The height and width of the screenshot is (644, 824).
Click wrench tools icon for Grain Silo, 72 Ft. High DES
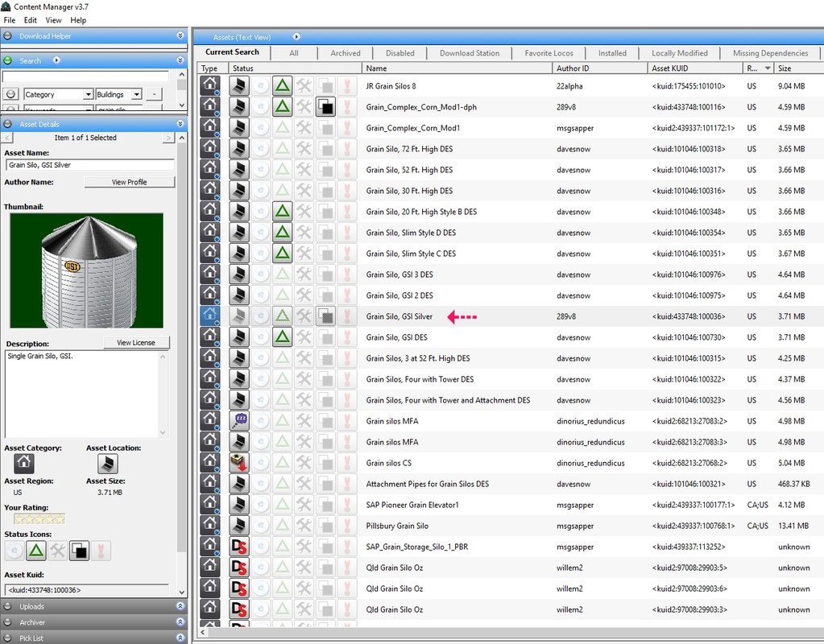point(304,149)
